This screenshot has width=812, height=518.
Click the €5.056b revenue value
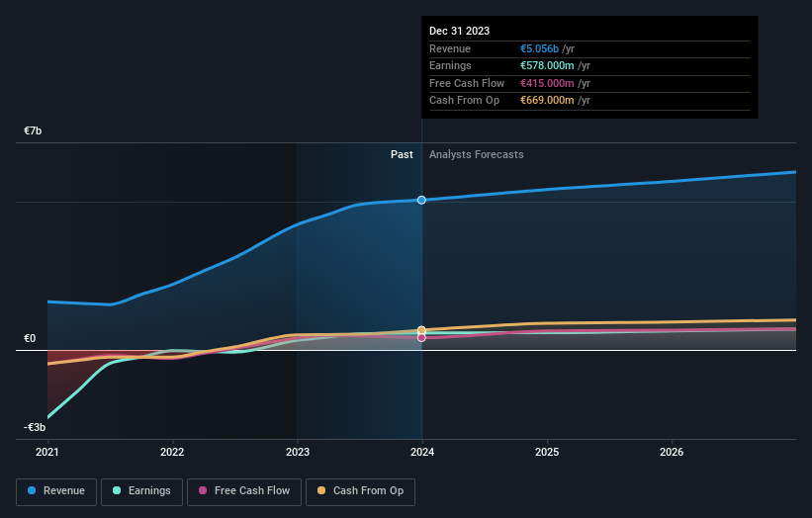tap(540, 48)
